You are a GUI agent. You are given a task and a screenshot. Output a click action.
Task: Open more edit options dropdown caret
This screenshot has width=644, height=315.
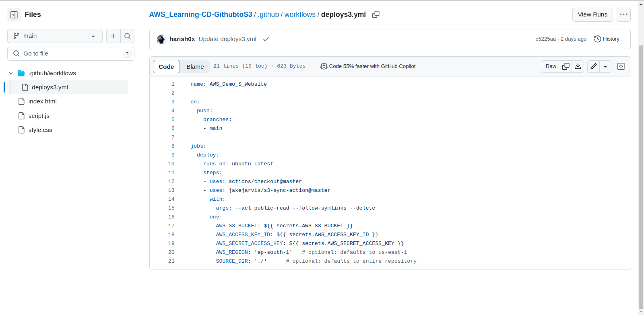point(605,66)
